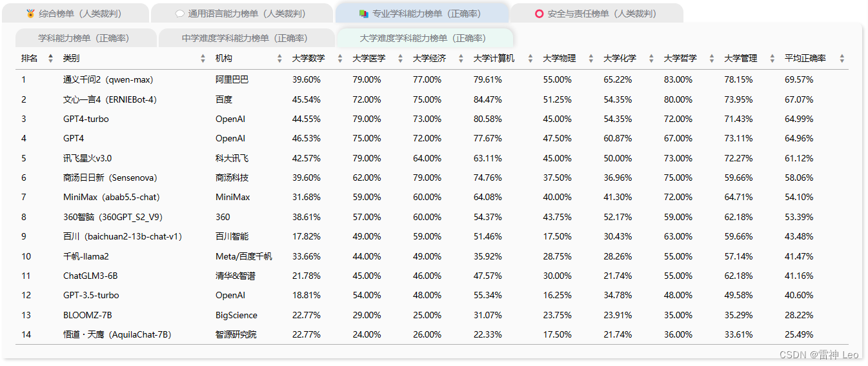Click the 百度 organization cell

click(224, 99)
